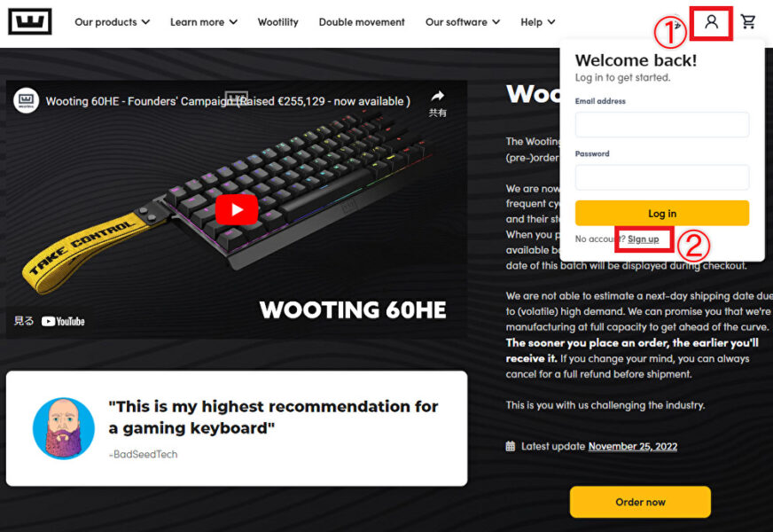This screenshot has width=773, height=532.
Task: Click the Wooting logo in header
Action: tap(30, 21)
